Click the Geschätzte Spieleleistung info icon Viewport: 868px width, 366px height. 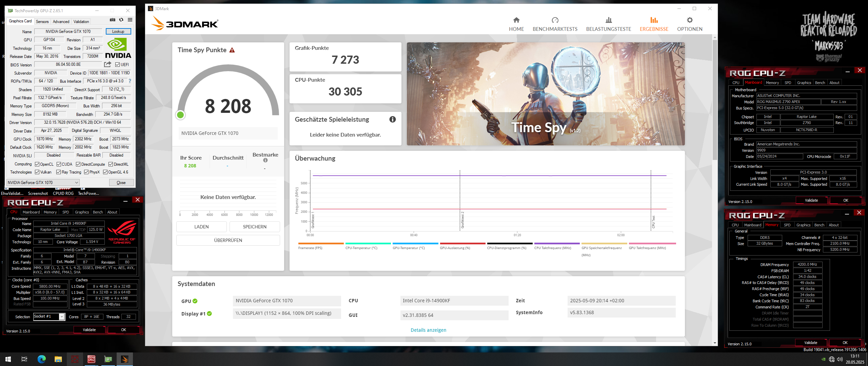pos(392,119)
